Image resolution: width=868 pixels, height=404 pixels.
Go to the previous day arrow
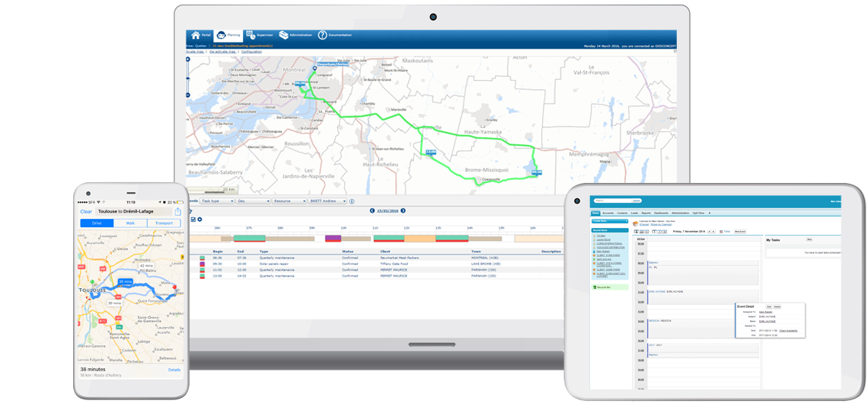372,210
